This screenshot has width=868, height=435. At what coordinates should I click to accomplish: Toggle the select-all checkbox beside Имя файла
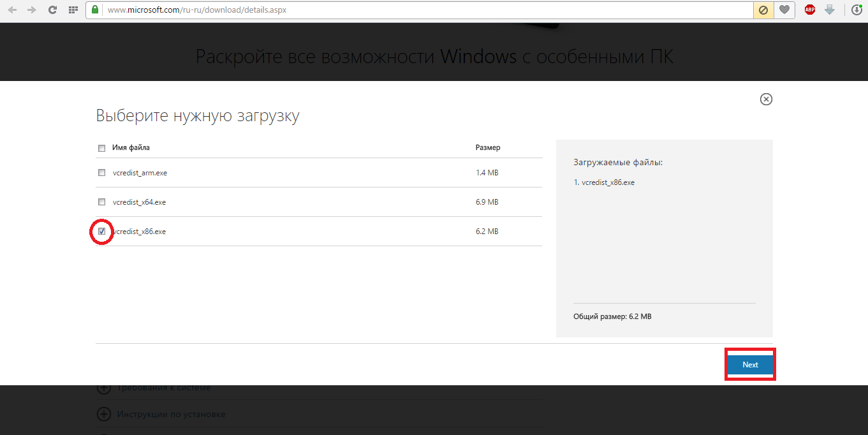[x=102, y=149]
